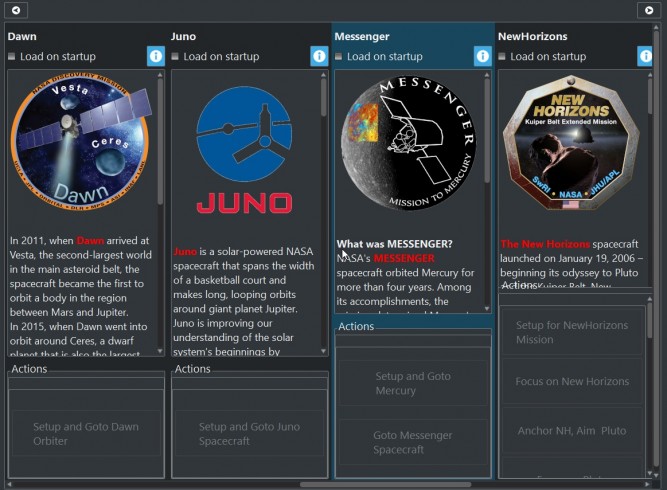Click the Dawn panel Actions label
This screenshot has height=490, width=667.
(29, 369)
